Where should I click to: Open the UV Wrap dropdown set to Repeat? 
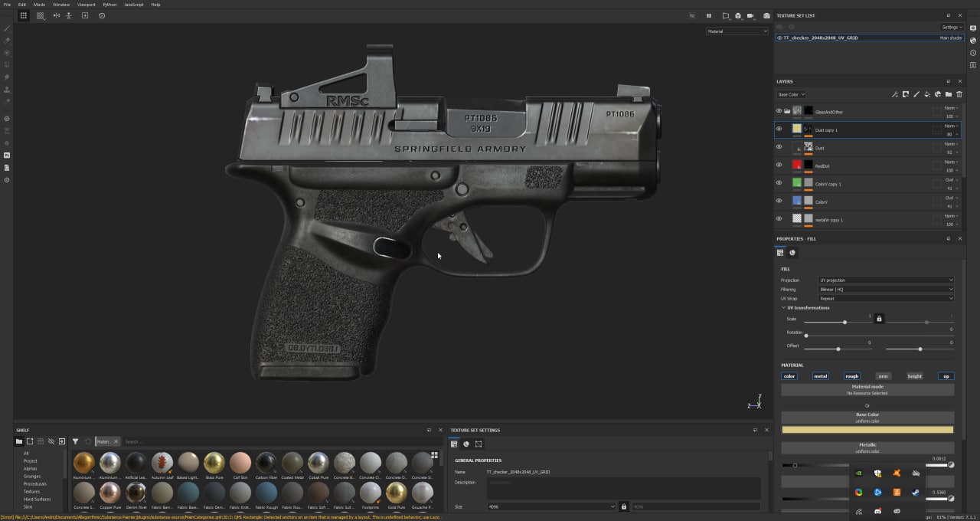886,299
